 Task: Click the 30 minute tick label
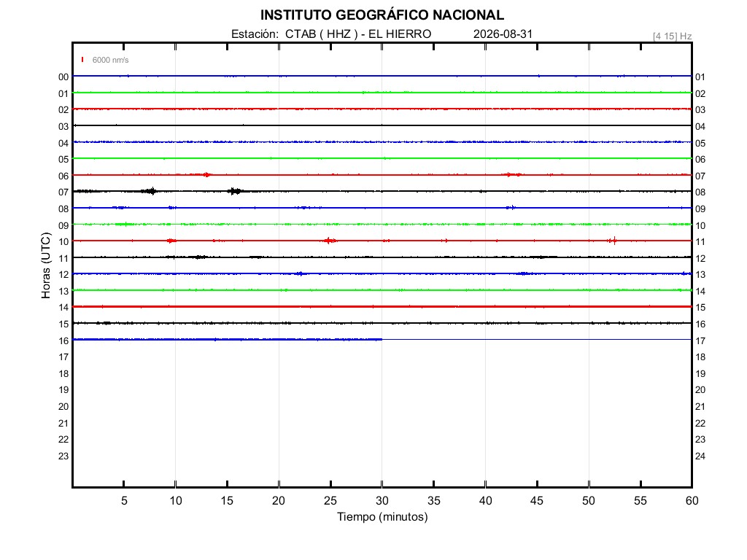pos(382,500)
